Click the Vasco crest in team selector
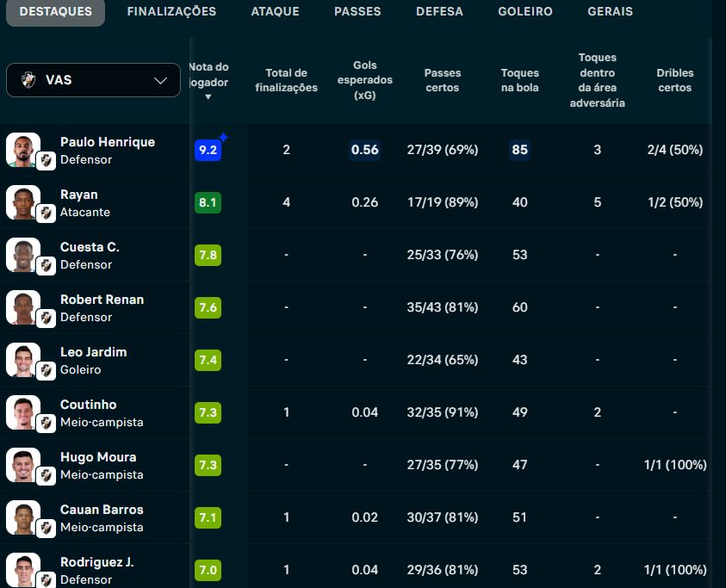 (x=28, y=80)
